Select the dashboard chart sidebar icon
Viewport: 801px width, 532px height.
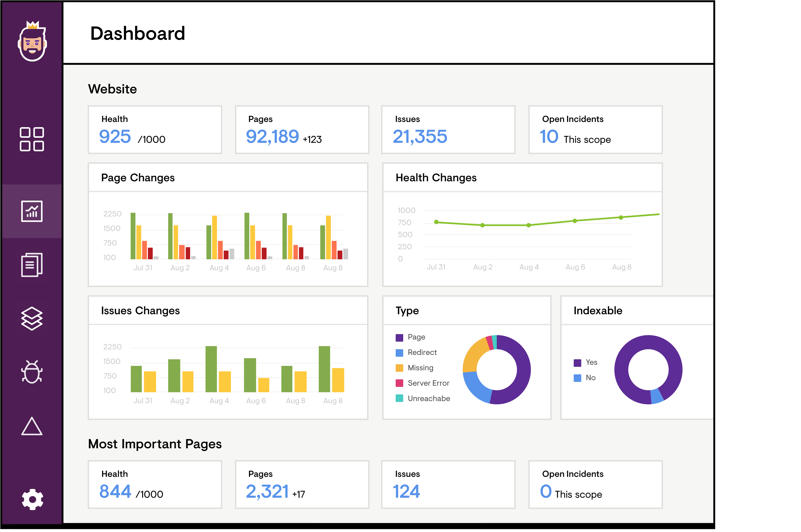coord(32,211)
